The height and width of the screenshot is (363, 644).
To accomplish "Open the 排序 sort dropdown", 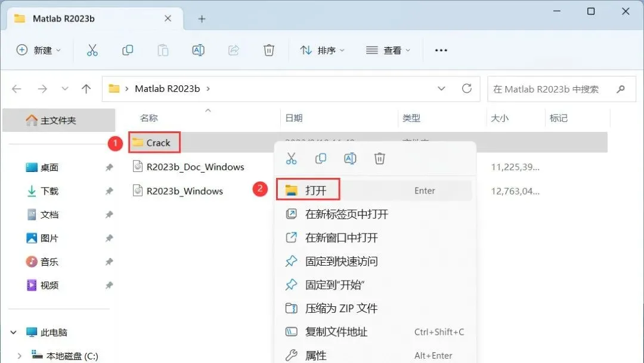I will point(323,50).
